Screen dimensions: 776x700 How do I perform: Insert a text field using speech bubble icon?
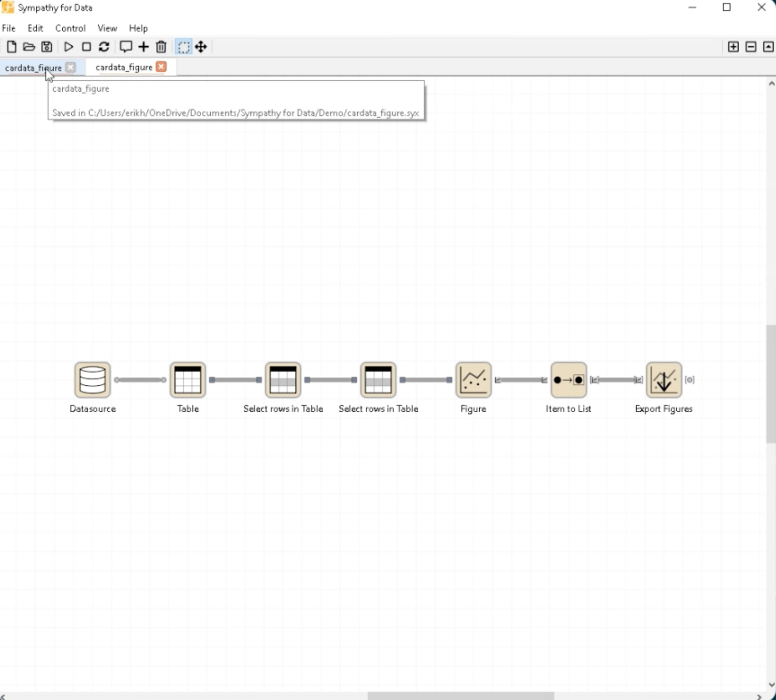tap(126, 47)
